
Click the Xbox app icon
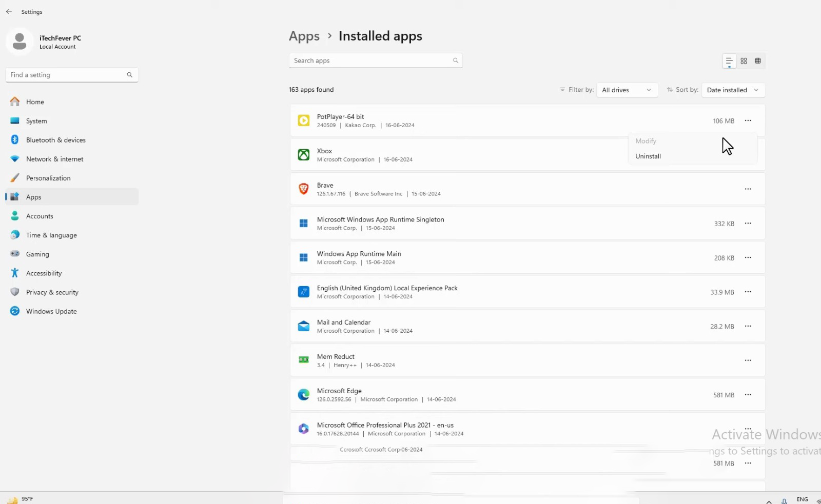tap(304, 155)
